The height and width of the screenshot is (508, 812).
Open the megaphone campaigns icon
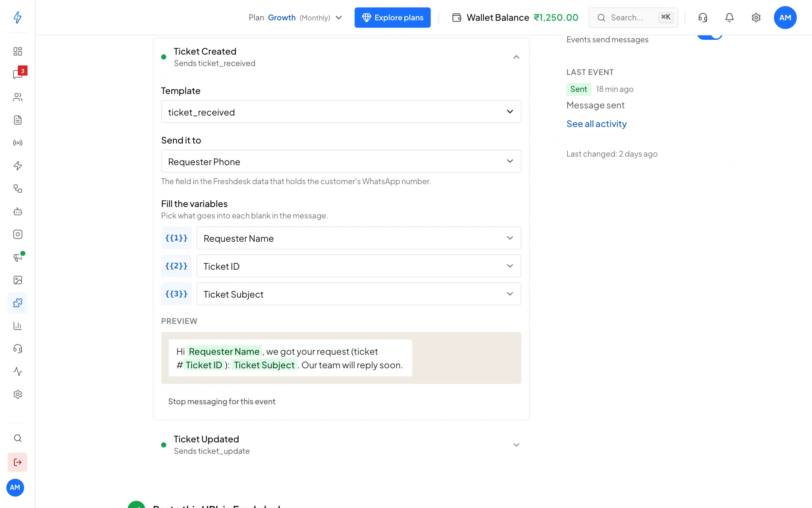tap(17, 257)
